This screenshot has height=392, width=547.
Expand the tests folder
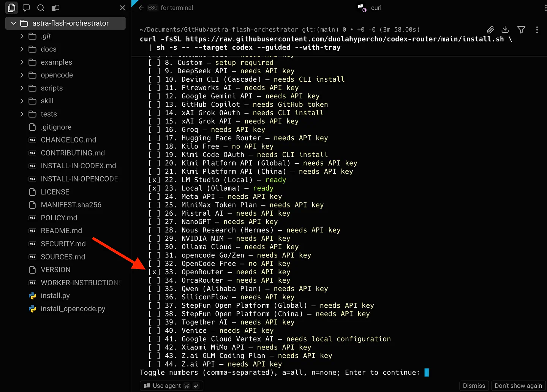coord(22,114)
